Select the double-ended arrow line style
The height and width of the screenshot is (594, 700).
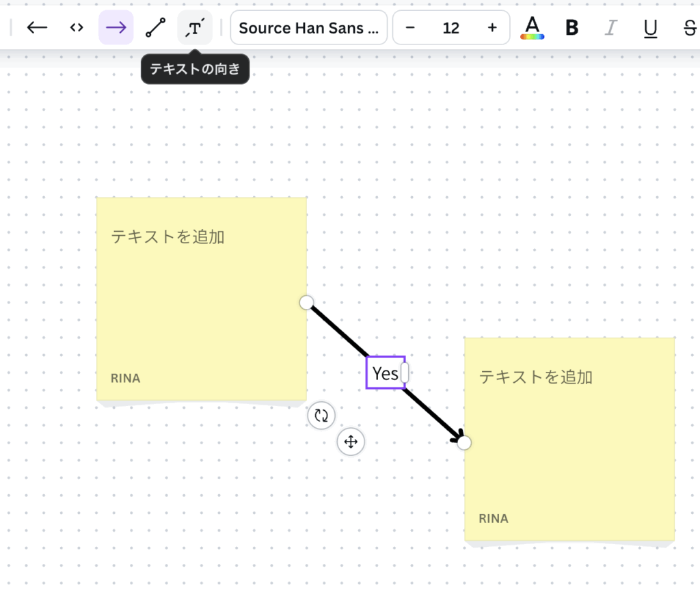coord(77,27)
